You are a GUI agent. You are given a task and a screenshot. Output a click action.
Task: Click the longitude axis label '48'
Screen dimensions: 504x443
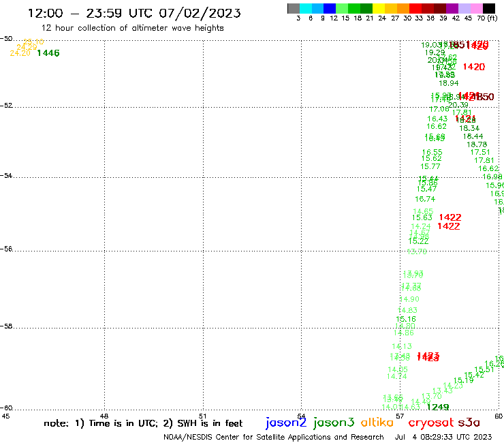pyautogui.click(x=104, y=416)
